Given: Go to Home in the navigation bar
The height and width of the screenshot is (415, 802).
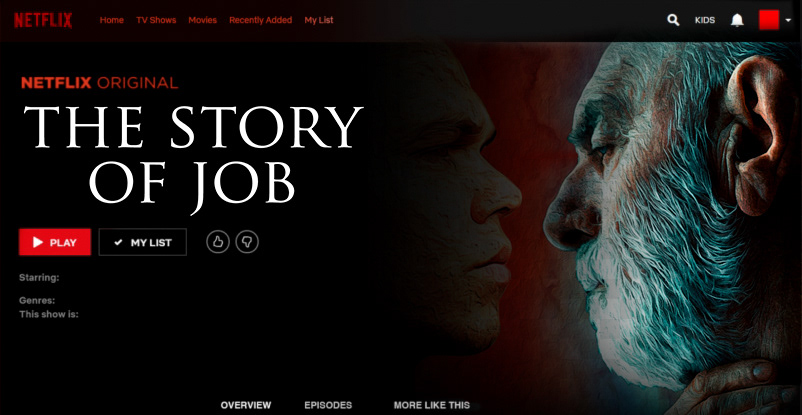Looking at the screenshot, I should pos(112,20).
